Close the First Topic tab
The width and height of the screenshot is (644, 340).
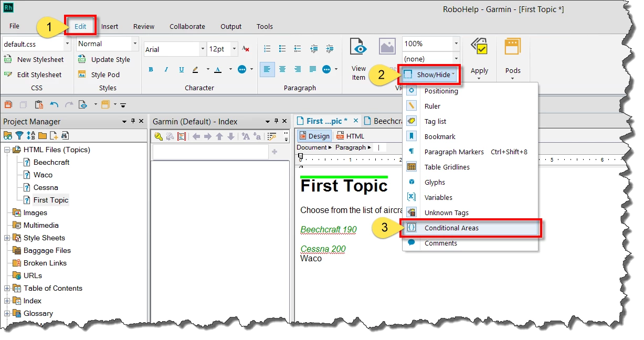pos(355,121)
